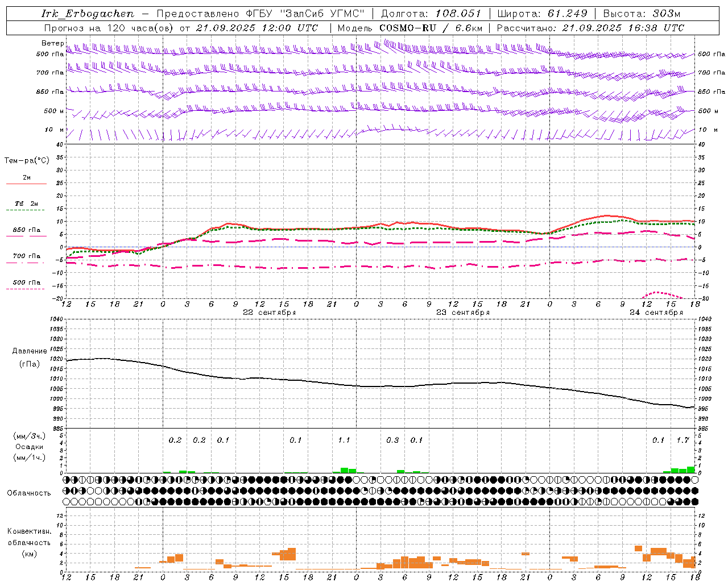The image size is (728, 582).
Task: Click '995' on the right pressure axis
Action: click(x=704, y=409)
